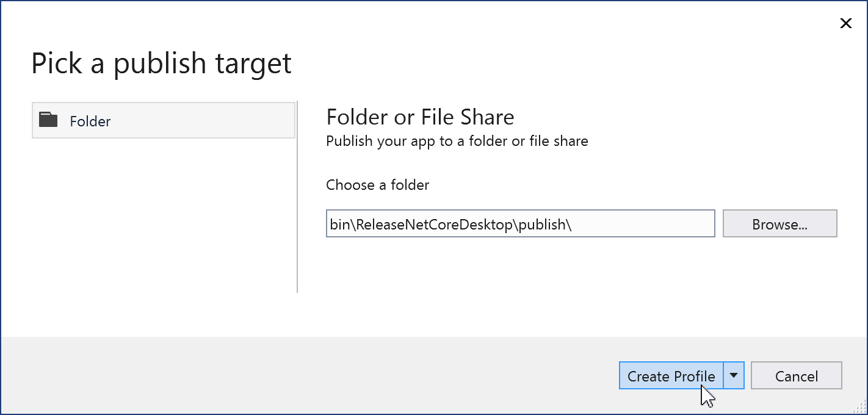Click the Folder icon in target list
This screenshot has height=415, width=868.
point(48,120)
